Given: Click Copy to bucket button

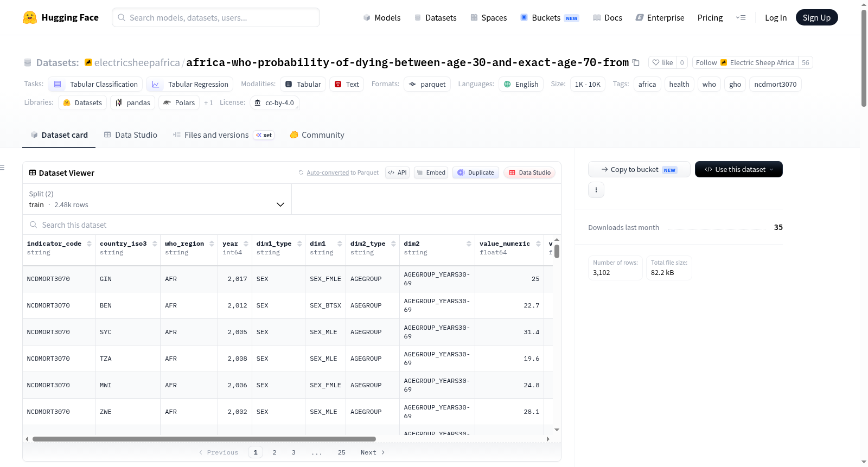Looking at the screenshot, I should pyautogui.click(x=639, y=169).
